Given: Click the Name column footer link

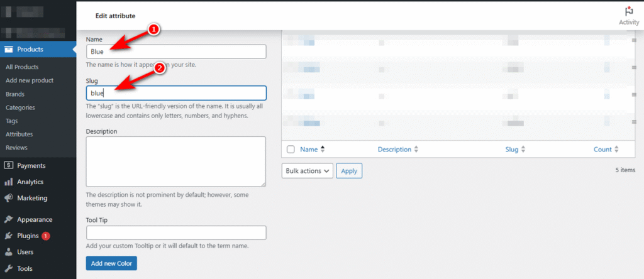Looking at the screenshot, I should click(x=309, y=150).
